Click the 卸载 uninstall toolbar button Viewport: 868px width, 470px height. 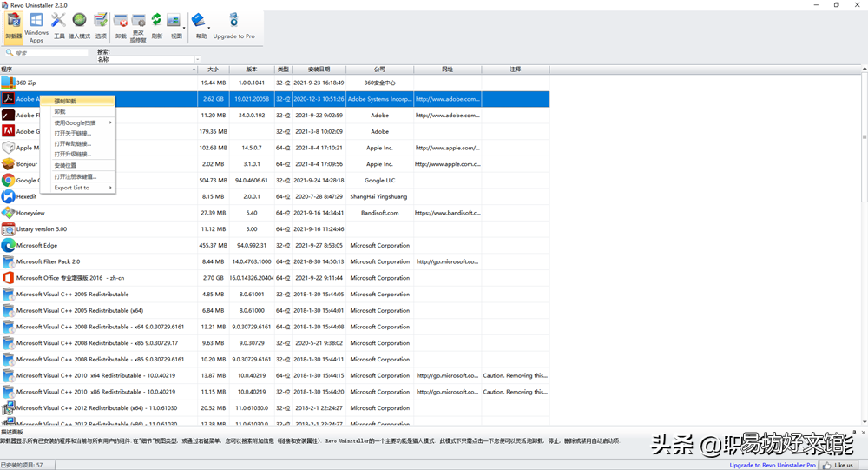coord(121,26)
